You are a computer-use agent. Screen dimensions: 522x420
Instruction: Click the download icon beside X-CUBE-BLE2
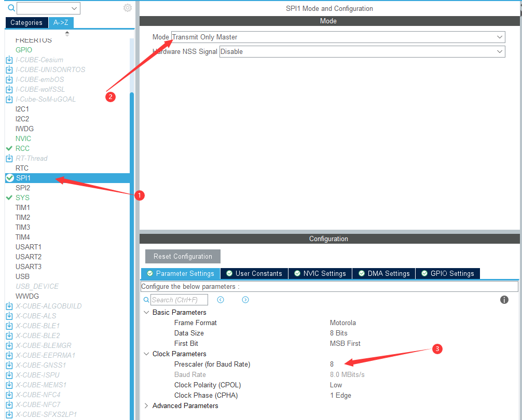[9, 335]
